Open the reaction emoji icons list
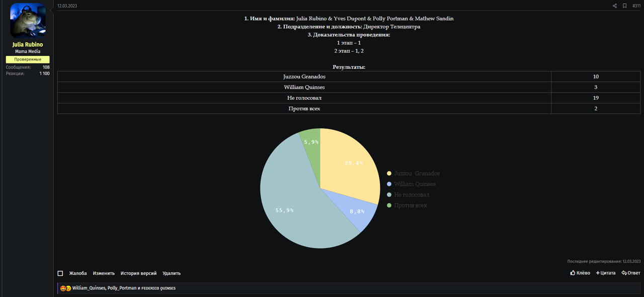The height and width of the screenshot is (297, 644). pyautogui.click(x=65, y=288)
